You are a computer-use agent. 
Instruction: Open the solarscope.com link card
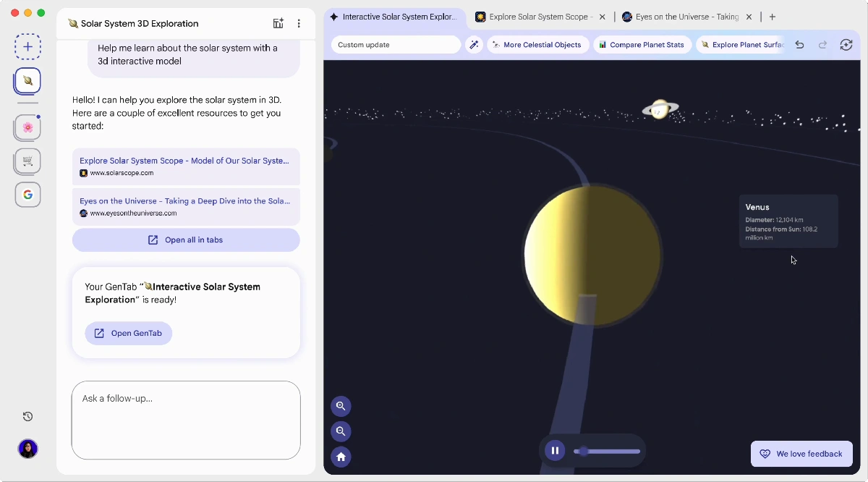pyautogui.click(x=186, y=166)
